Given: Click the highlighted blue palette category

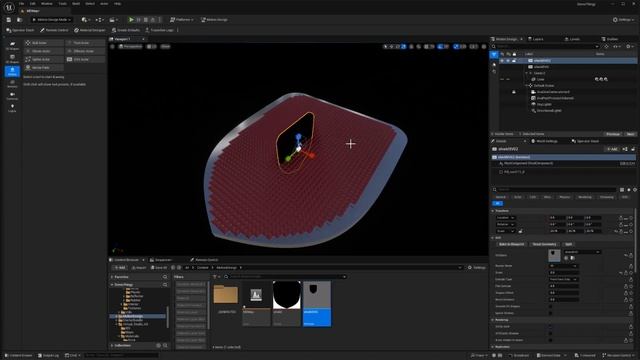Looking at the screenshot, I should 12,71.
